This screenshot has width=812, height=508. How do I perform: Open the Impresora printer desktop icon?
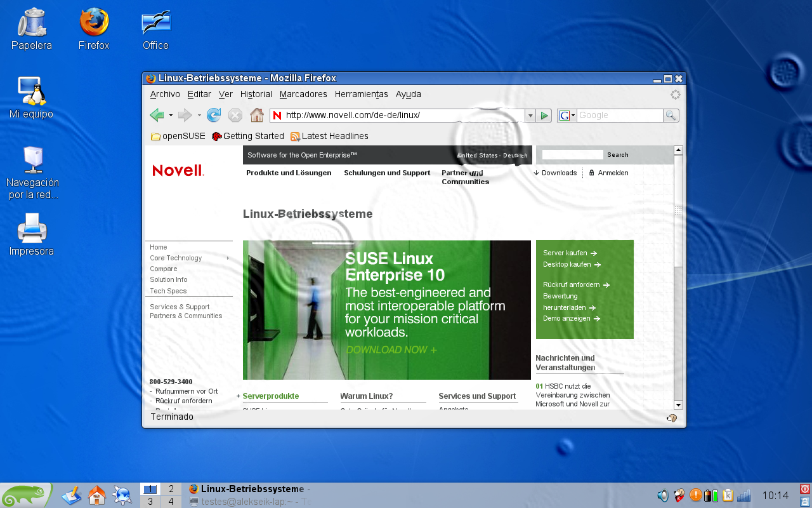pyautogui.click(x=32, y=234)
